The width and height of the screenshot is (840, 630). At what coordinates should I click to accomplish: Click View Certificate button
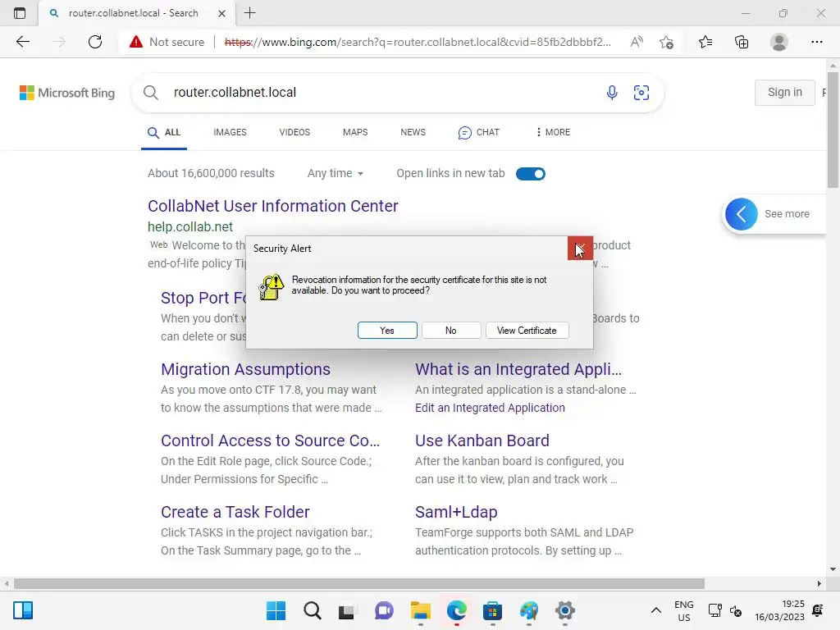[527, 331]
